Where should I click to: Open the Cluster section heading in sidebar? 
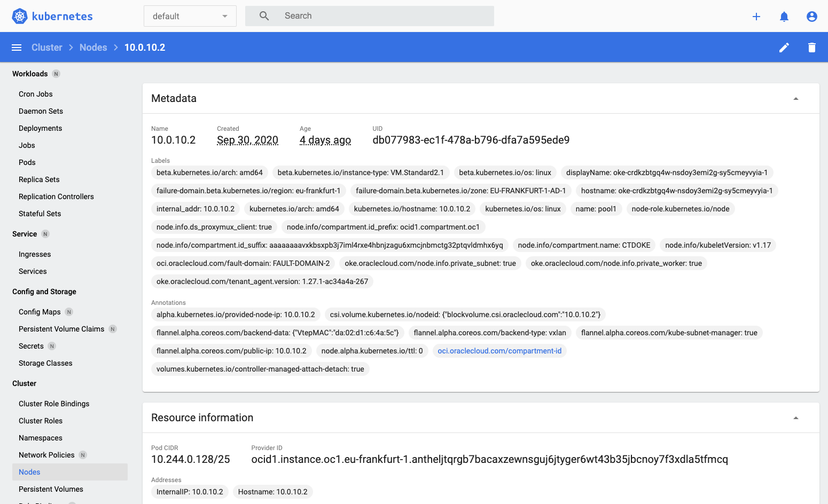24,383
